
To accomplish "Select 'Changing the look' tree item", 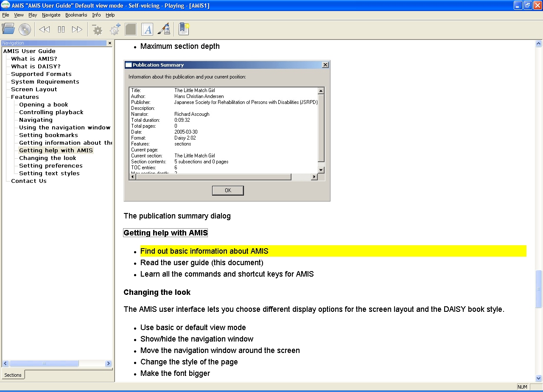I will 48,158.
